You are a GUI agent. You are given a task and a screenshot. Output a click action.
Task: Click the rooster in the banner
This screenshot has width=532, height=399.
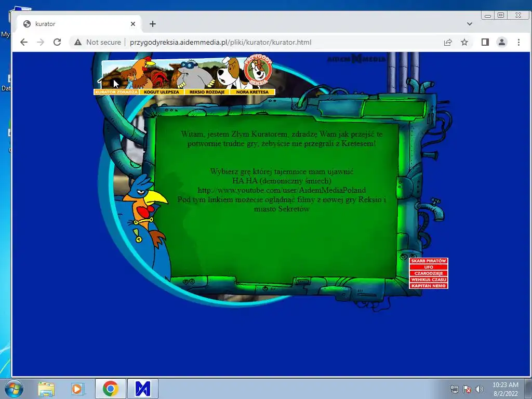point(144,74)
